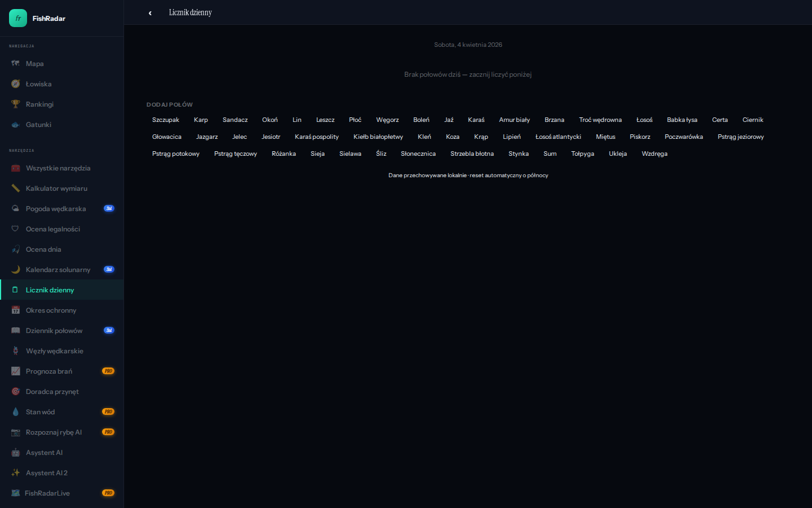Click PRO badge next to Prognoza brań

click(108, 371)
